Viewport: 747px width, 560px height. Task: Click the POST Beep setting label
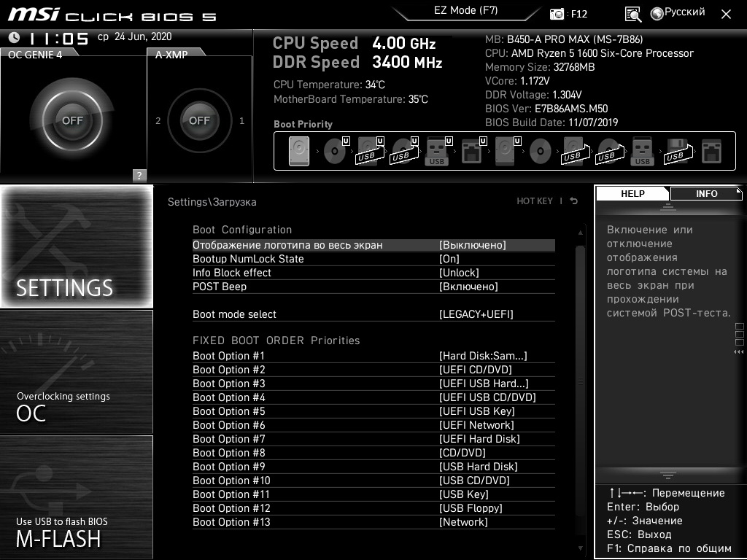[x=220, y=286]
